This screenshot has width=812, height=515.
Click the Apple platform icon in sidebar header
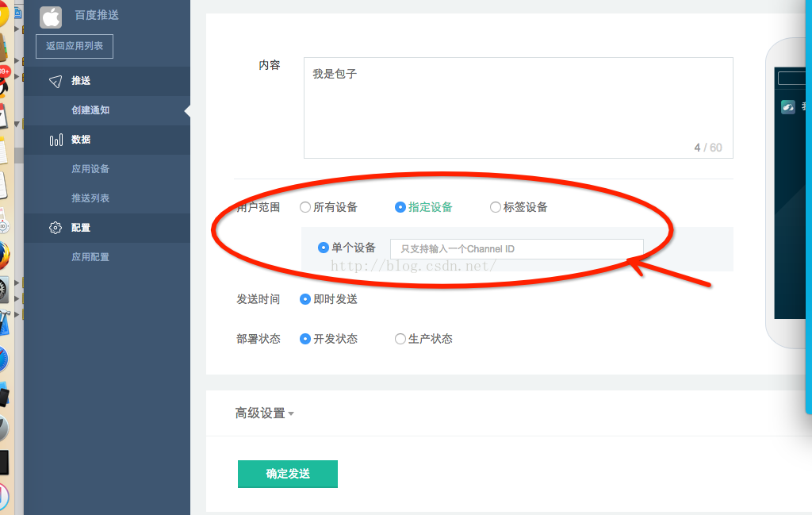[x=51, y=17]
